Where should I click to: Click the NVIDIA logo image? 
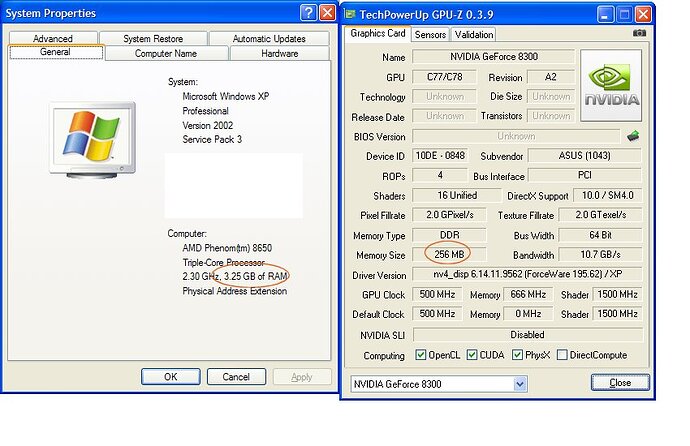(611, 86)
